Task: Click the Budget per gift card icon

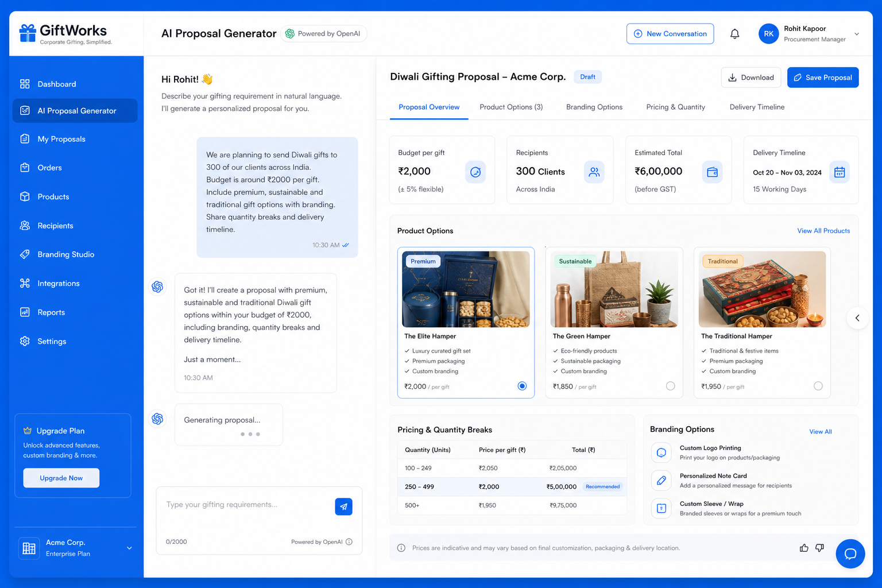Action: [x=475, y=172]
